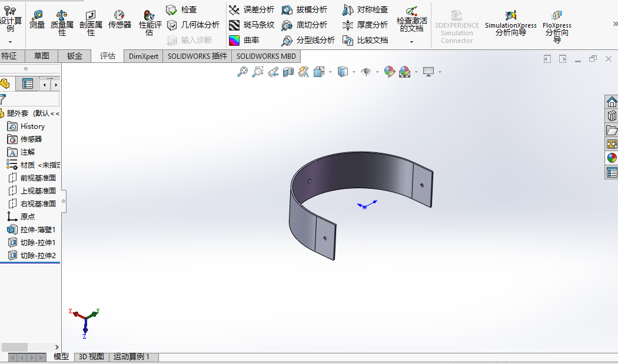This screenshot has width=618, height=364.
Task: Expand the ribbon overflow chevron
Action: pyautogui.click(x=615, y=25)
